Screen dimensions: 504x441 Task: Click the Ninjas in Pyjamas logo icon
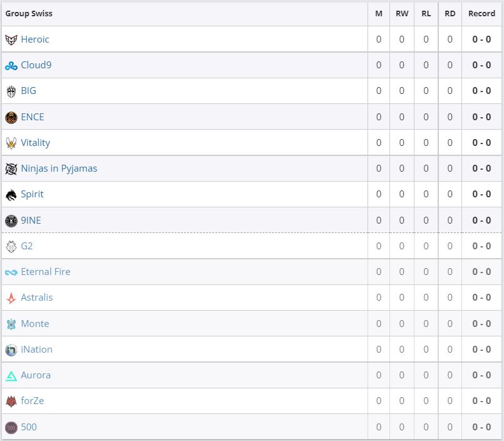click(11, 169)
